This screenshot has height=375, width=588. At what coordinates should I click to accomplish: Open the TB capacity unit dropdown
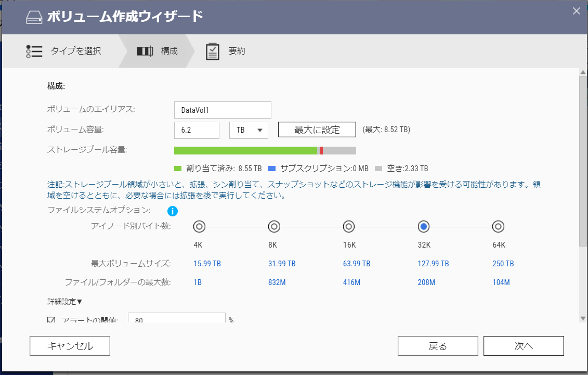[x=249, y=130]
